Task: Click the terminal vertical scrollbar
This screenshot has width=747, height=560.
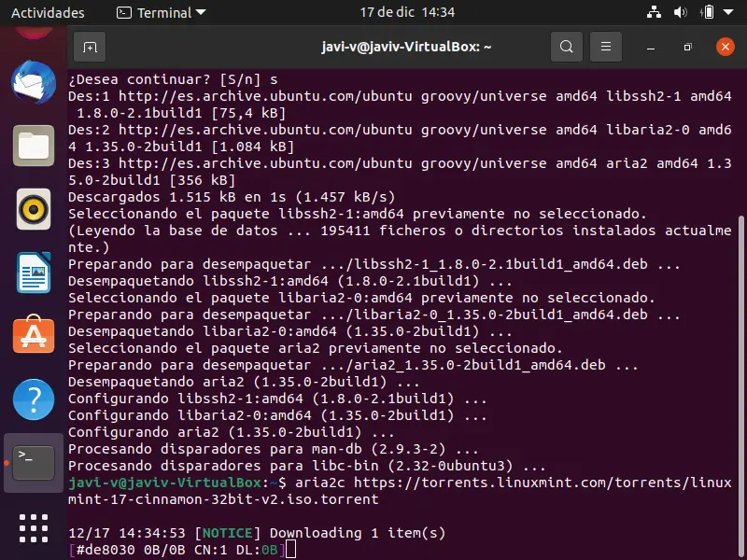Action: (741, 386)
